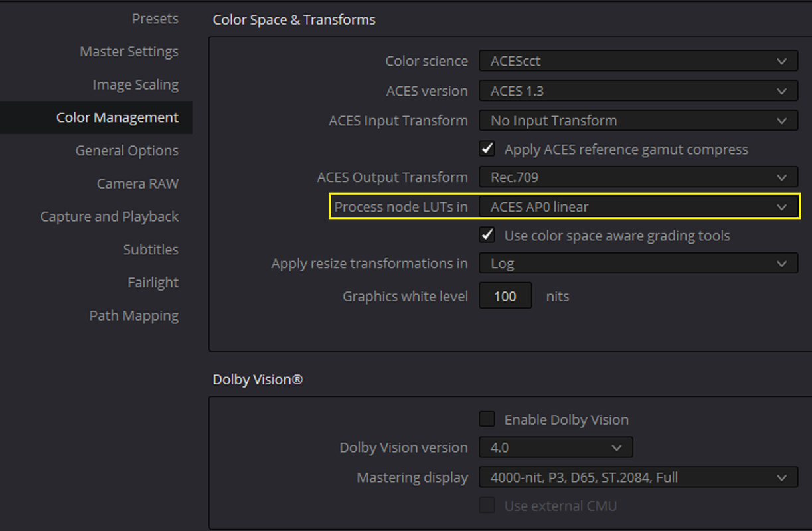This screenshot has width=812, height=531.
Task: Select Image Scaling in the sidebar
Action: pos(135,85)
